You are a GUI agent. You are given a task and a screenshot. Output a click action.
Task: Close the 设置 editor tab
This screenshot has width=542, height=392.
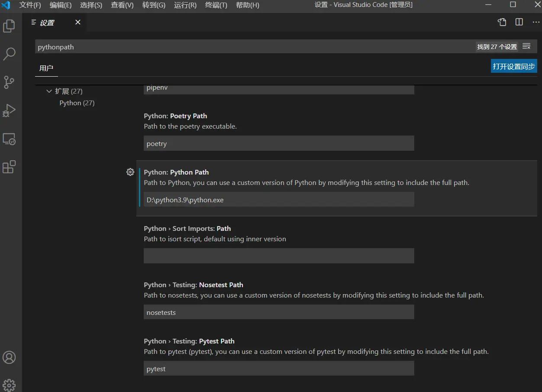pyautogui.click(x=78, y=22)
